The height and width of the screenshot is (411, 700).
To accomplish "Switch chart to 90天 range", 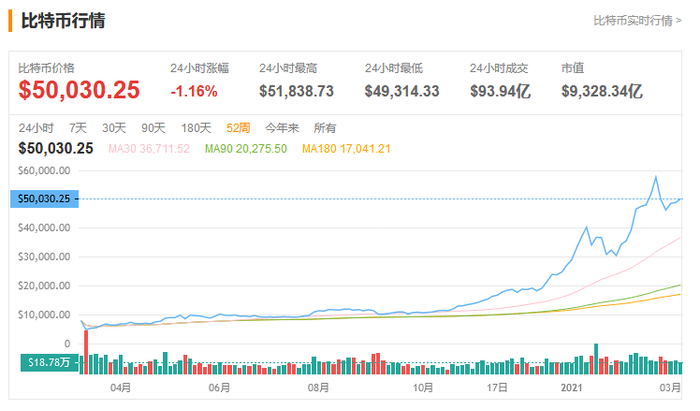I will coord(153,128).
